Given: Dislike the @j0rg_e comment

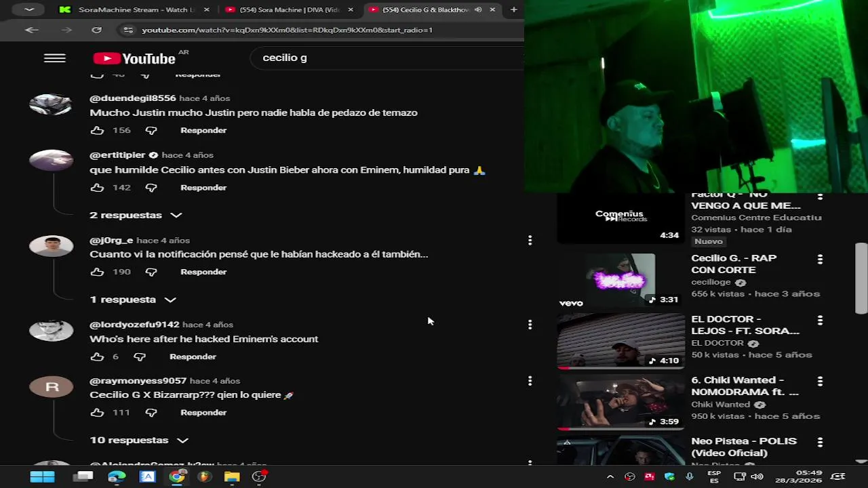Looking at the screenshot, I should [151, 272].
